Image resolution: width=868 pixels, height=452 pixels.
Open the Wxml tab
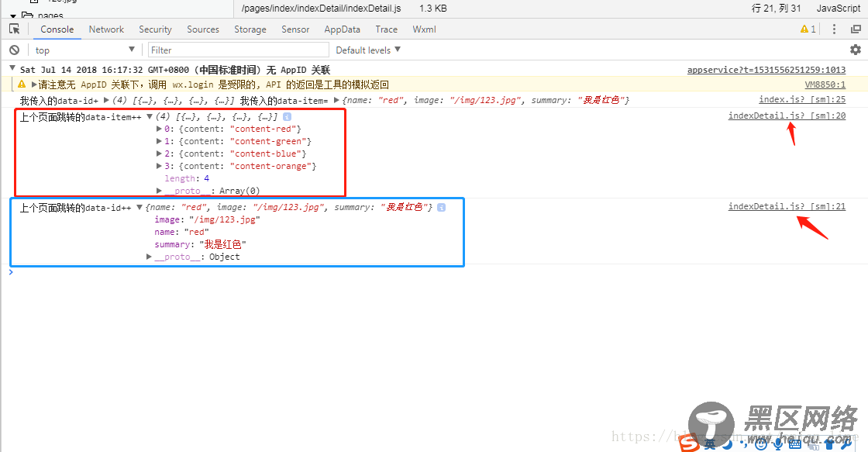coord(424,29)
